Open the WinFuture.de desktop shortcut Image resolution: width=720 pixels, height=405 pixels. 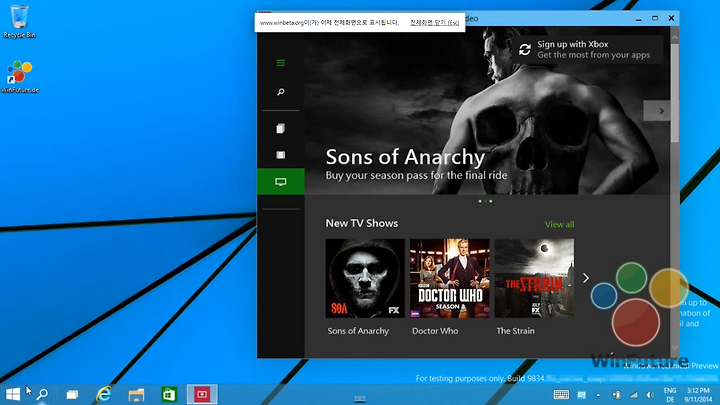(x=20, y=77)
